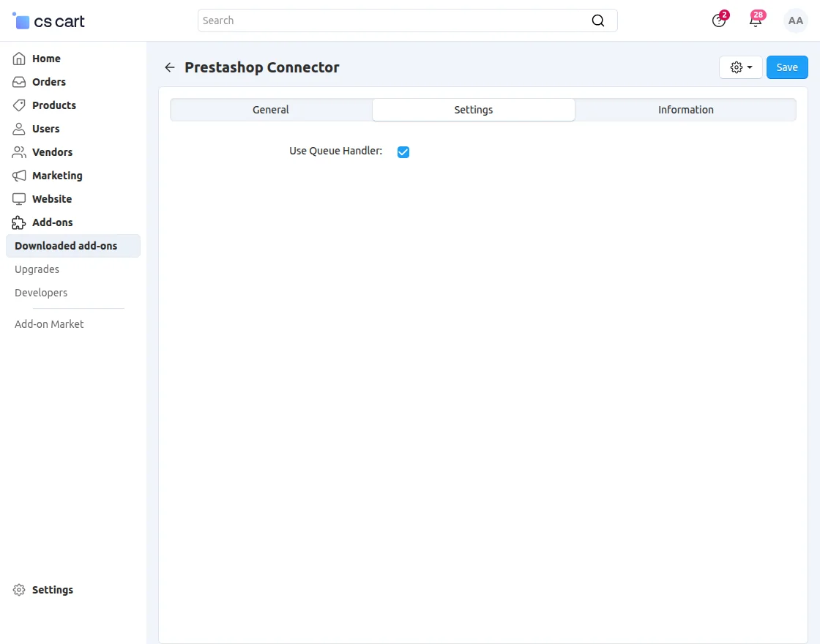Select the Marketing megaphone icon
The width and height of the screenshot is (820, 644).
point(18,175)
